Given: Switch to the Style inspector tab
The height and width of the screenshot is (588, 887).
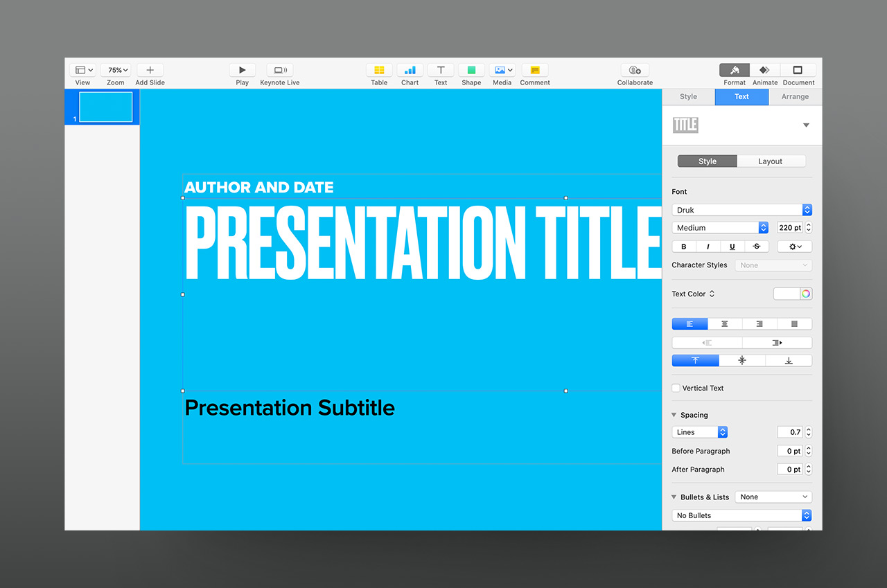Looking at the screenshot, I should (x=688, y=97).
